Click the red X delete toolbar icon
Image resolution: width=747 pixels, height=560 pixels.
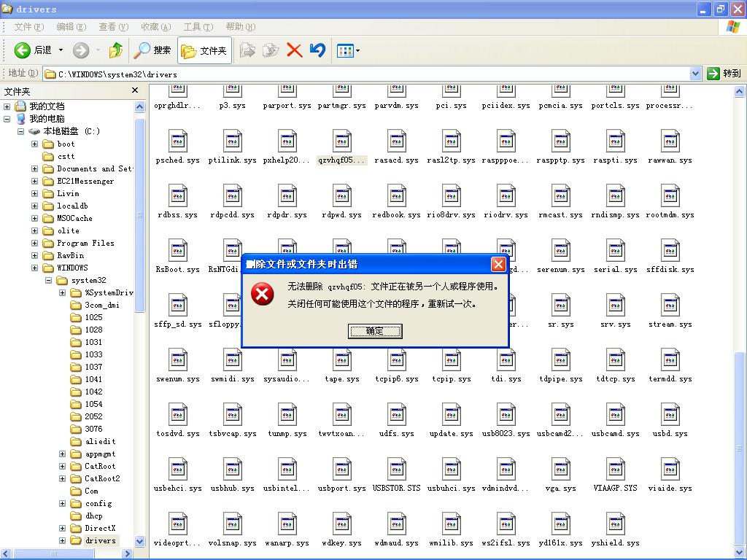[295, 50]
